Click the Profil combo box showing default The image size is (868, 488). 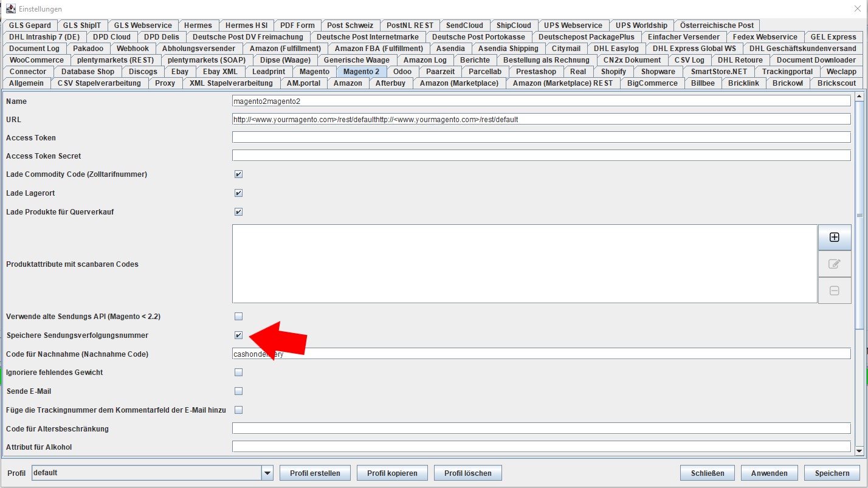tap(152, 473)
